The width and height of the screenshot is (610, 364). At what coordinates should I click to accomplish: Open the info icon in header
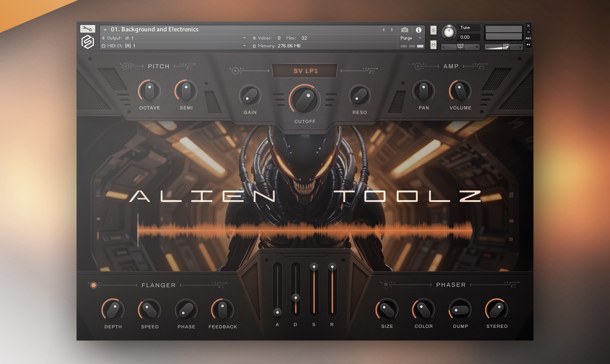coord(418,30)
